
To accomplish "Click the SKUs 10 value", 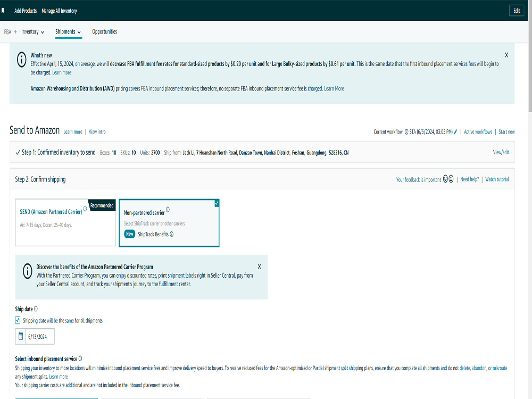I will click(134, 153).
